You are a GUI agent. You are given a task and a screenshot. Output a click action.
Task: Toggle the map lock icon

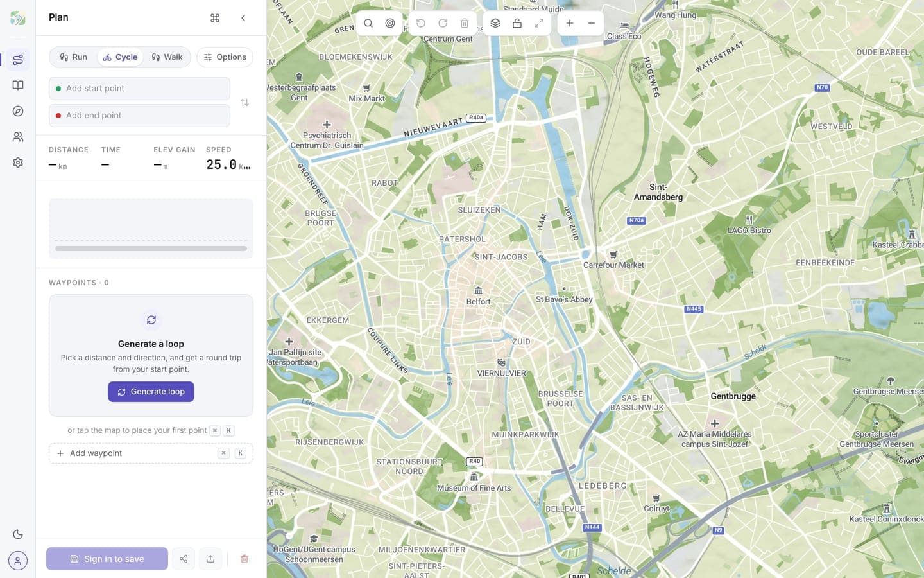[x=517, y=23]
